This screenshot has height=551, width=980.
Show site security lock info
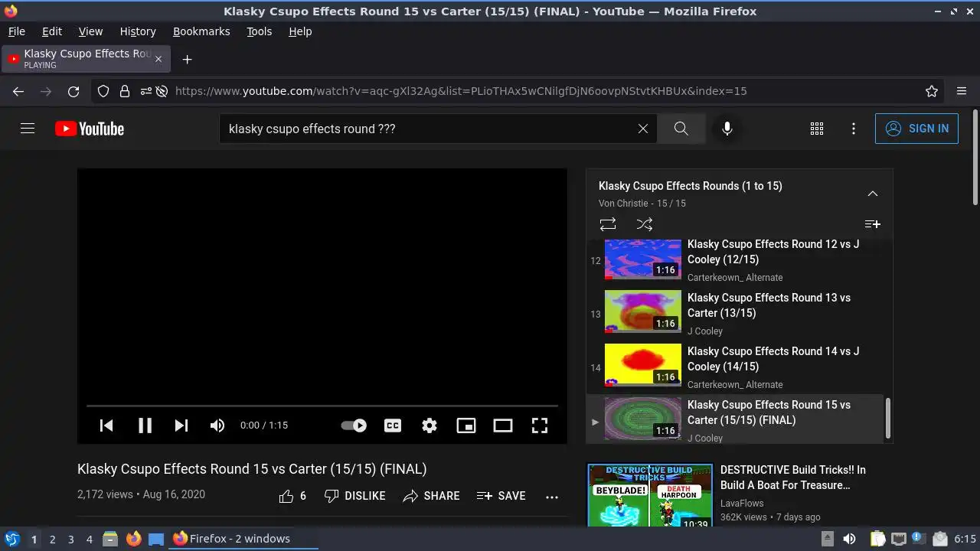pos(124,91)
